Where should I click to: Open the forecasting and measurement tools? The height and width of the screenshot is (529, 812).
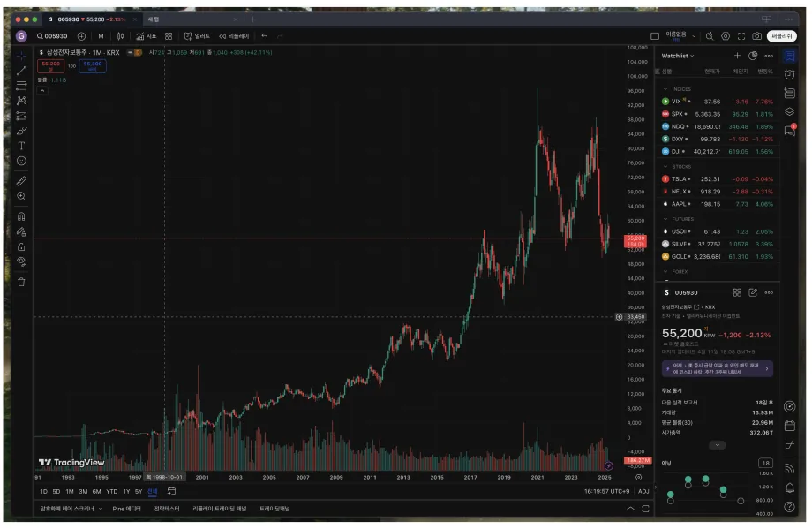21,116
